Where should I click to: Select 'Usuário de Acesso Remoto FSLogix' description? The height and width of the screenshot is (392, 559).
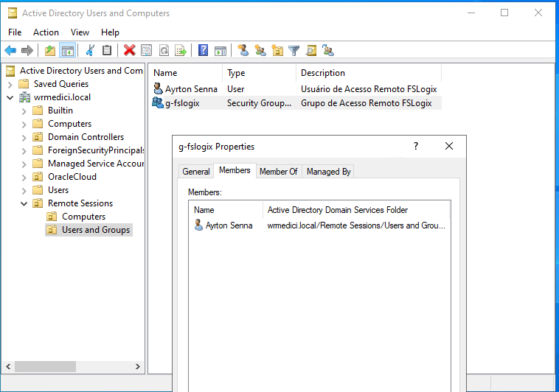pos(369,88)
